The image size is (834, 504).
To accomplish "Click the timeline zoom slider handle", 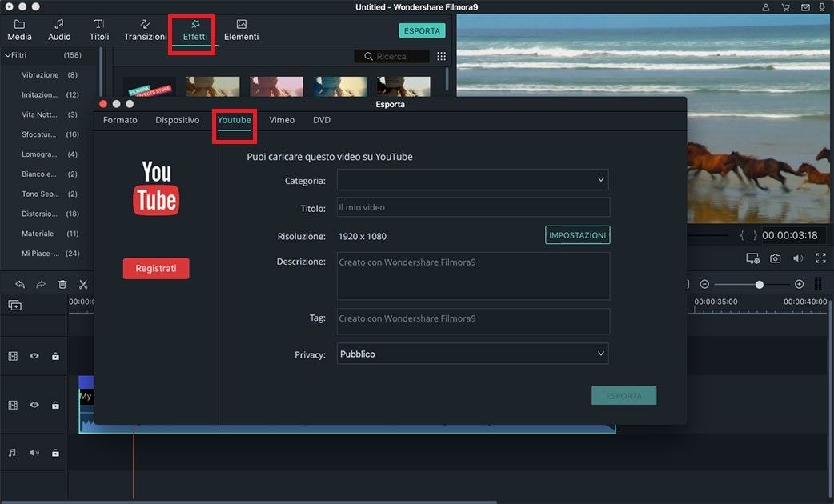I will click(760, 285).
